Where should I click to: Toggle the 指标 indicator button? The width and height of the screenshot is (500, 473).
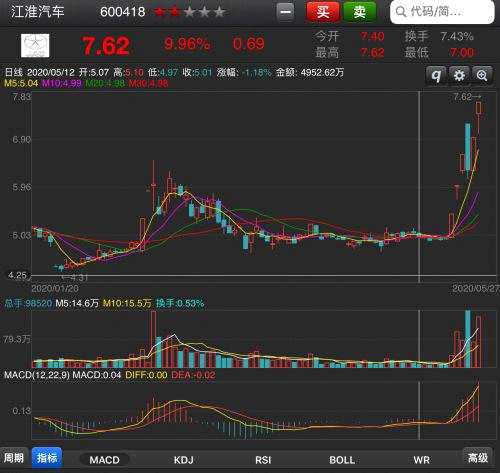(47, 457)
